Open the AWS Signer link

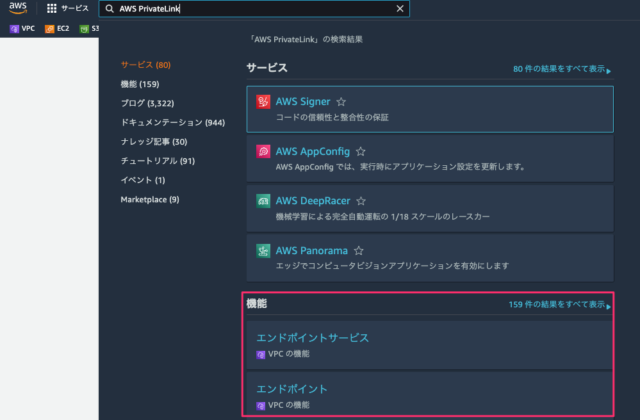pos(303,102)
